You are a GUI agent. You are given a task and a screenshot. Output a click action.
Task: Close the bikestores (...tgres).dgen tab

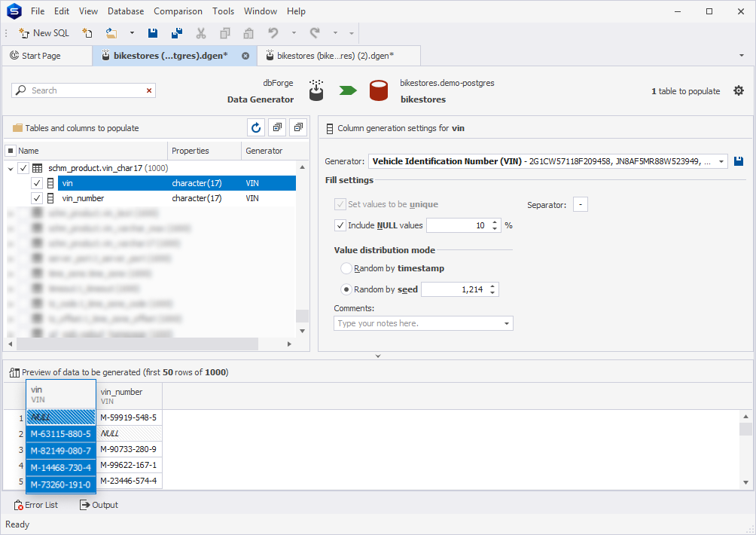point(245,56)
